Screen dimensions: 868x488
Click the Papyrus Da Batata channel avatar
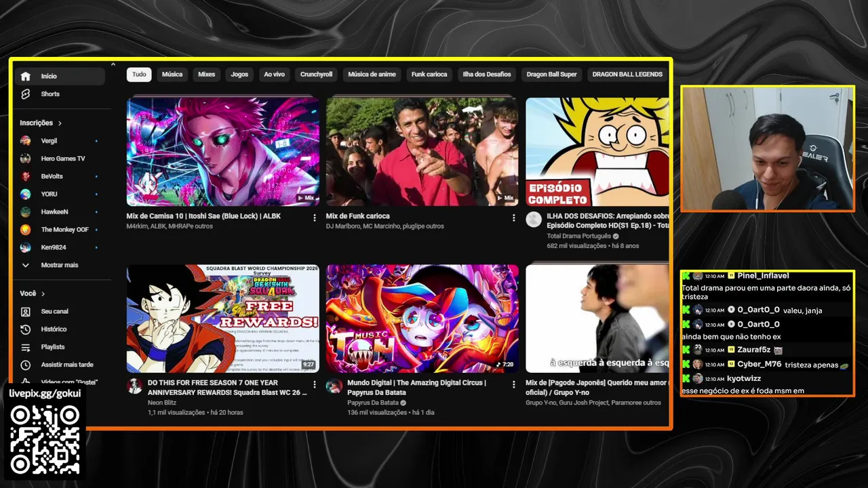pos(334,386)
